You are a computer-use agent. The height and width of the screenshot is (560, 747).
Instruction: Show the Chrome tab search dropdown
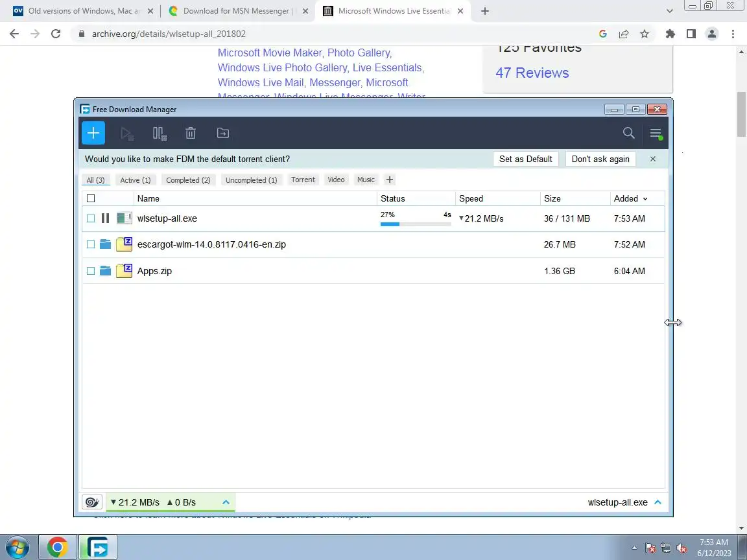(x=669, y=11)
